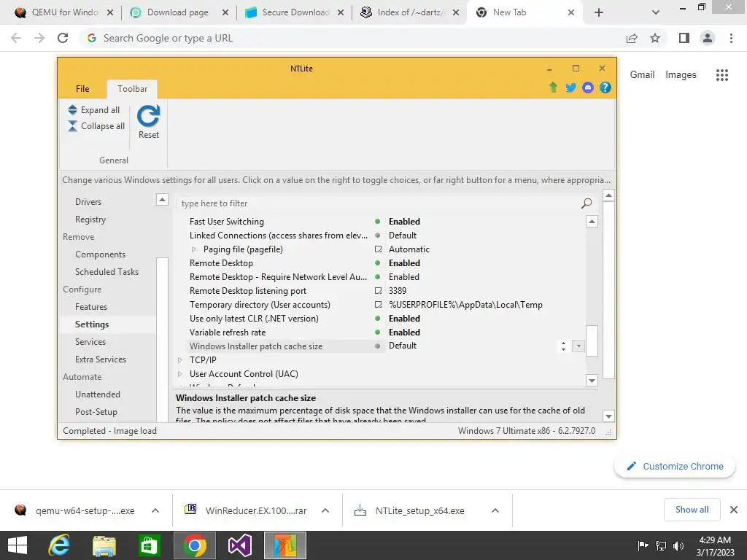Open NTLite help question-mark icon
The image size is (747, 560).
605,87
